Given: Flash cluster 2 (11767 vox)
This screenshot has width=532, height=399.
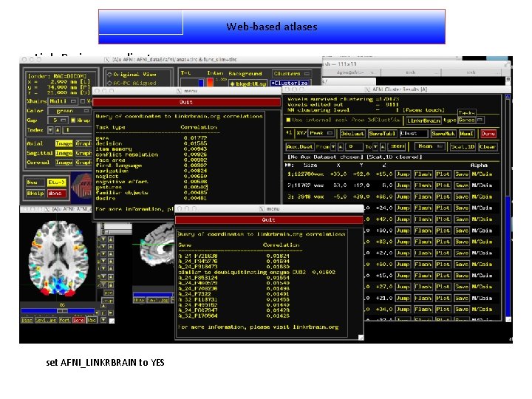Looking at the screenshot, I should coord(423,185).
